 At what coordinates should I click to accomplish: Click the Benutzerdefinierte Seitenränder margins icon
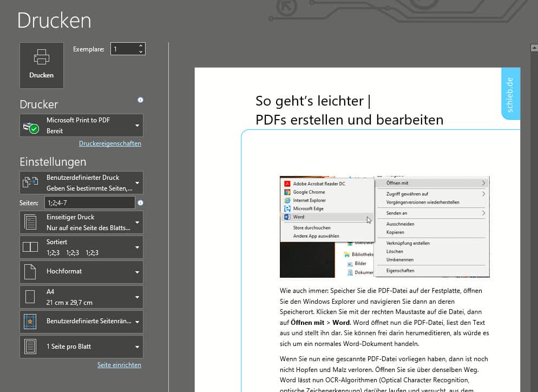click(30, 322)
